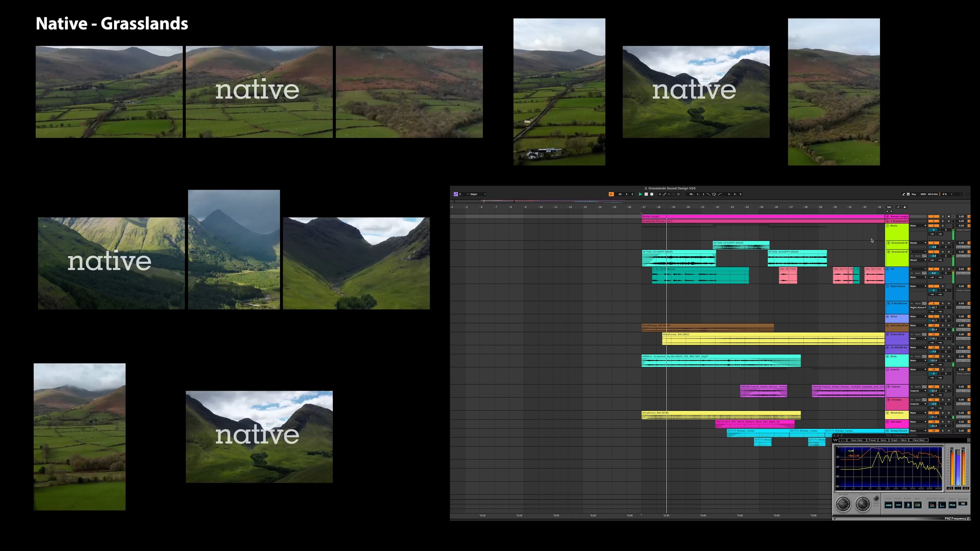This screenshot has width=980, height=551.
Task: Arm the VO track for recording
Action: coord(949,269)
